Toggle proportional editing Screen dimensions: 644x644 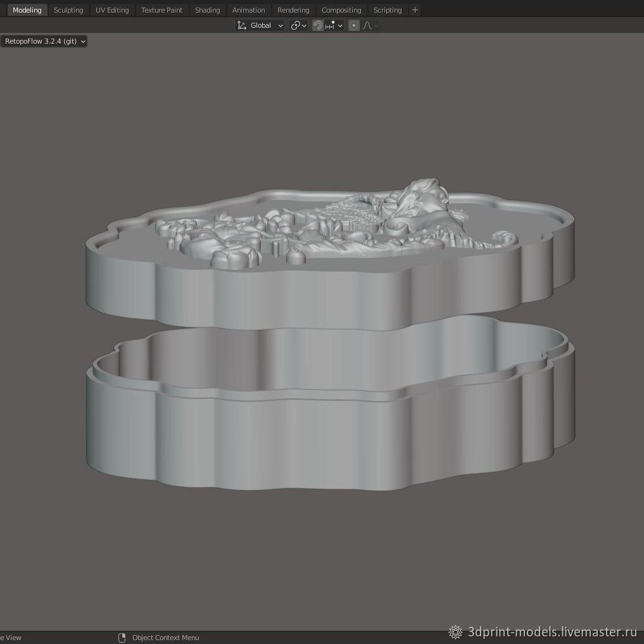[x=353, y=25]
